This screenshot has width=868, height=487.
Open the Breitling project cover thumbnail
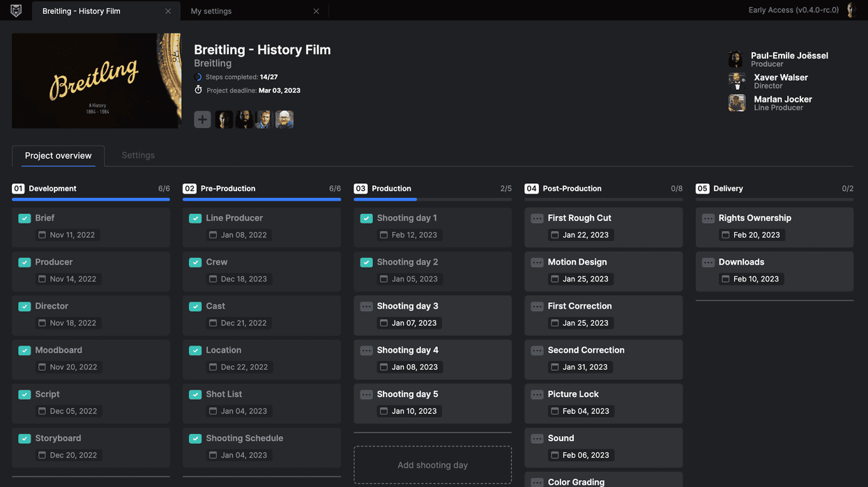[96, 81]
